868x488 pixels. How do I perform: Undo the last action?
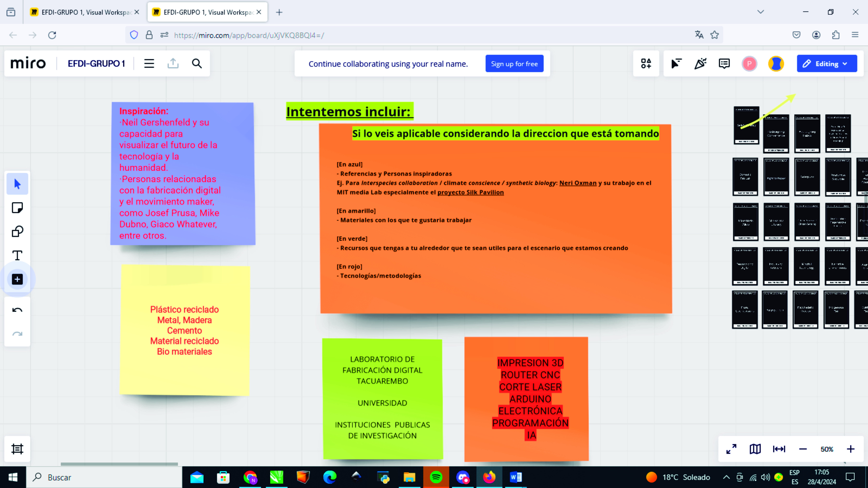tap(17, 310)
